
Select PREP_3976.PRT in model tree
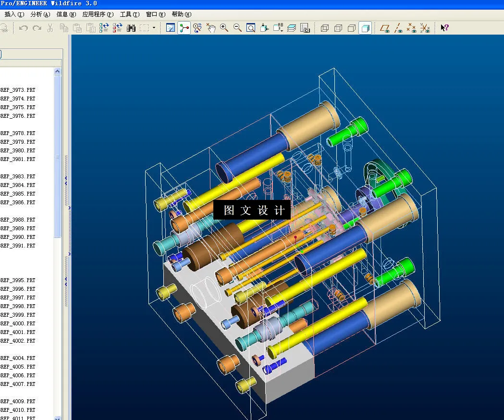coord(18,116)
